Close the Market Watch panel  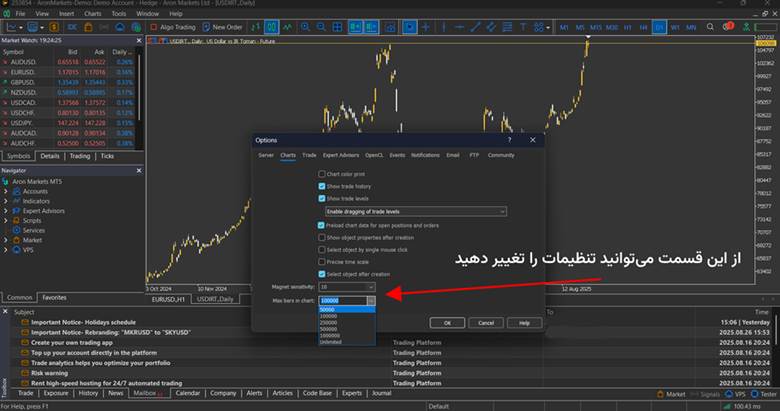pyautogui.click(x=139, y=40)
